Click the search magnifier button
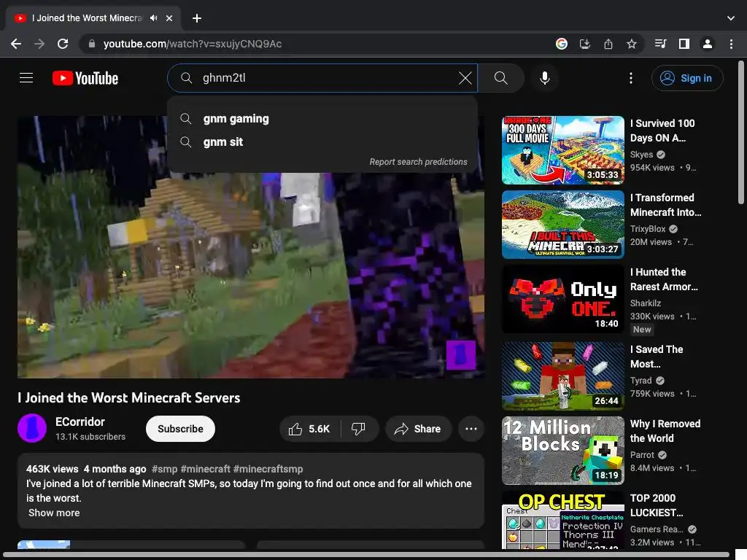Viewport: 747px width, 560px height. (500, 78)
